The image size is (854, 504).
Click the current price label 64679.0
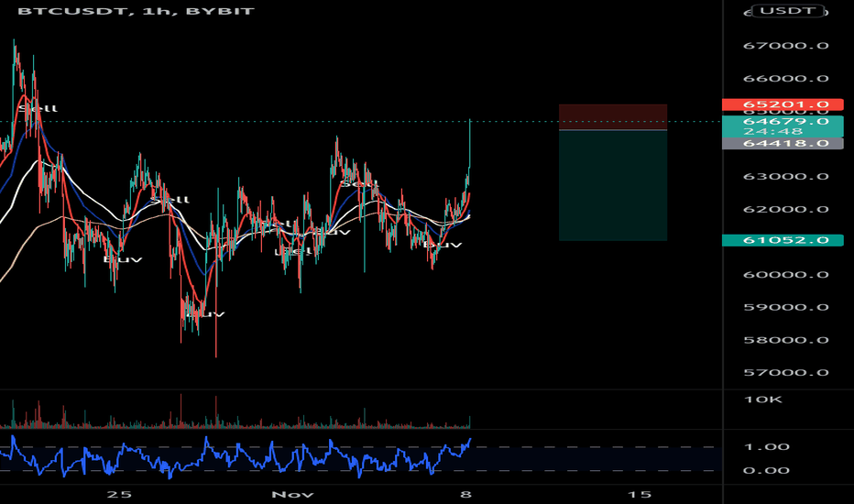785,122
